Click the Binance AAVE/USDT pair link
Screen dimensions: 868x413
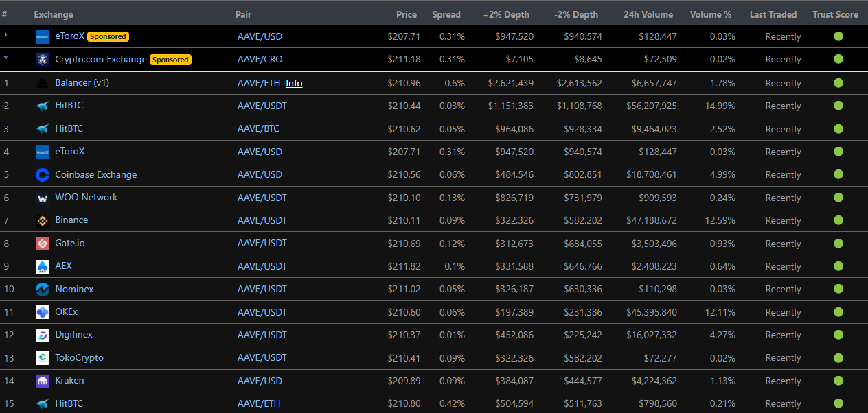tap(262, 220)
